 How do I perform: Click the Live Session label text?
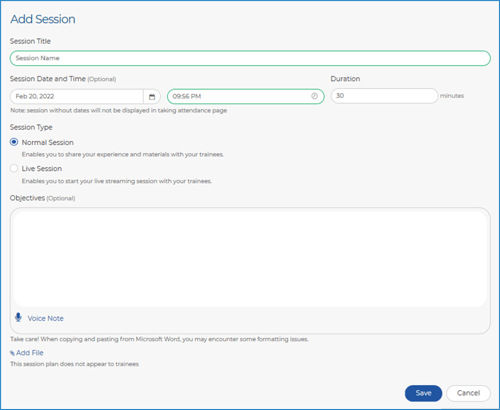click(x=42, y=169)
